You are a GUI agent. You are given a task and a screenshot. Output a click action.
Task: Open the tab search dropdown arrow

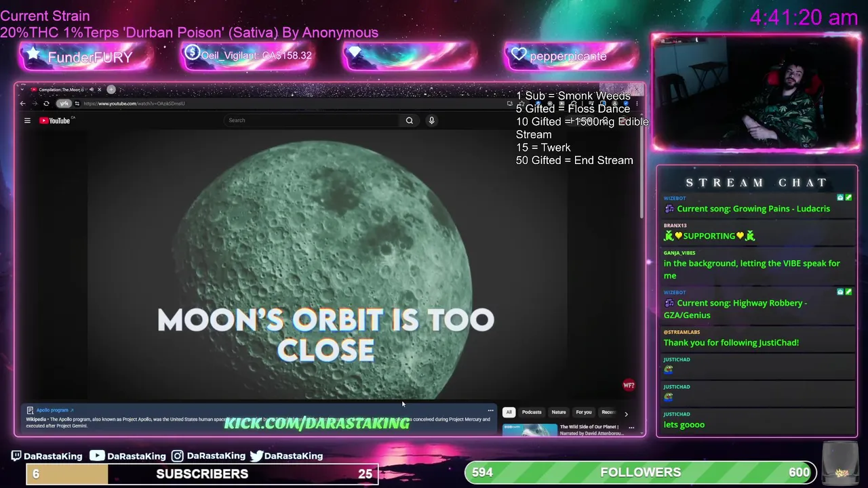click(x=21, y=89)
